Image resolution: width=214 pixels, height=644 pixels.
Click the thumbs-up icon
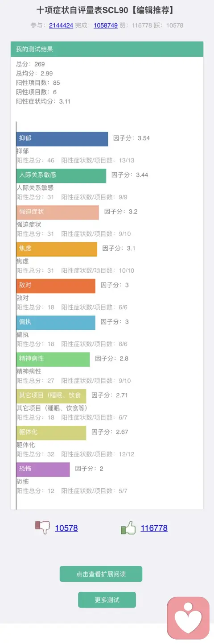point(128,528)
